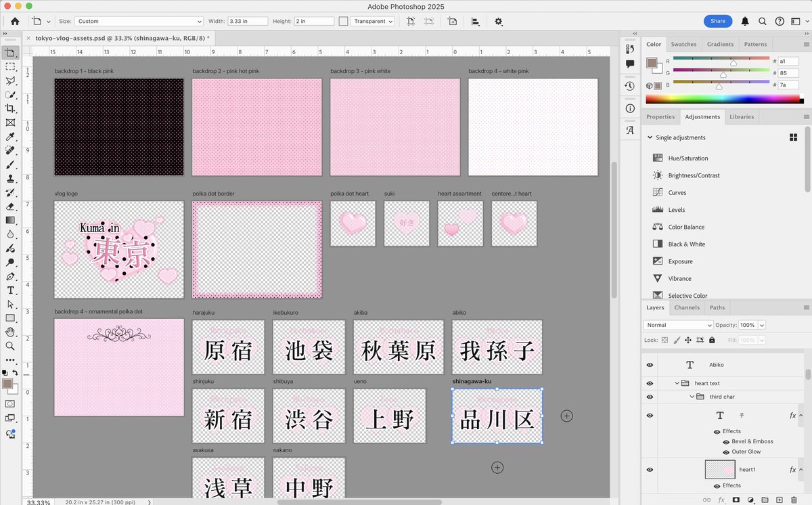
Task: Select the Gradient tool
Action: coord(10,220)
